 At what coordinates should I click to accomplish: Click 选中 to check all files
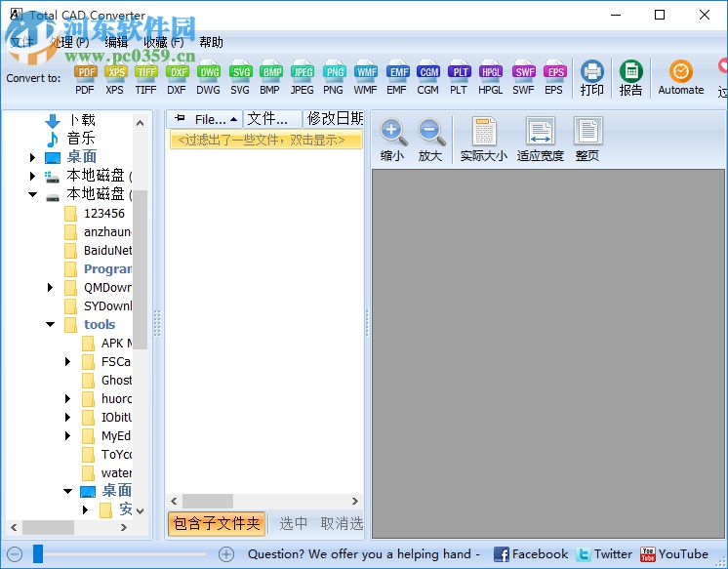coord(293,524)
